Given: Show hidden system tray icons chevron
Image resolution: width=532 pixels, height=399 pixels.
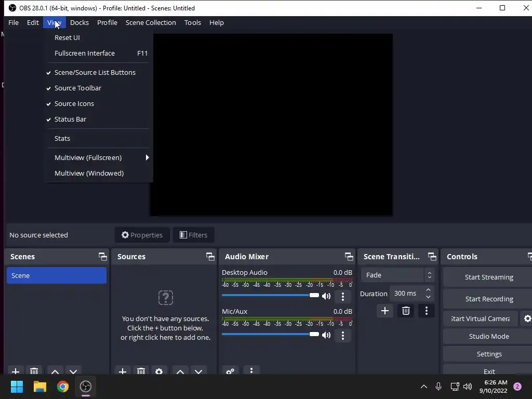Looking at the screenshot, I should pyautogui.click(x=424, y=386).
